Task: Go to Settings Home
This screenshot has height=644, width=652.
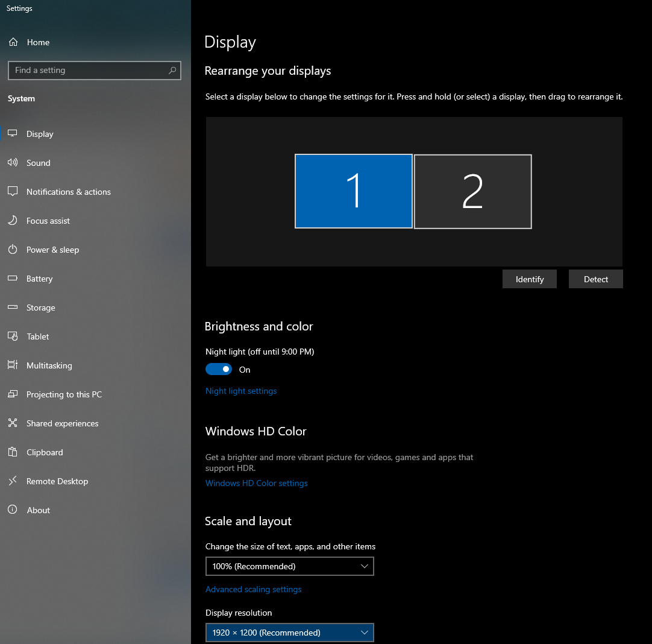Action: coord(37,42)
